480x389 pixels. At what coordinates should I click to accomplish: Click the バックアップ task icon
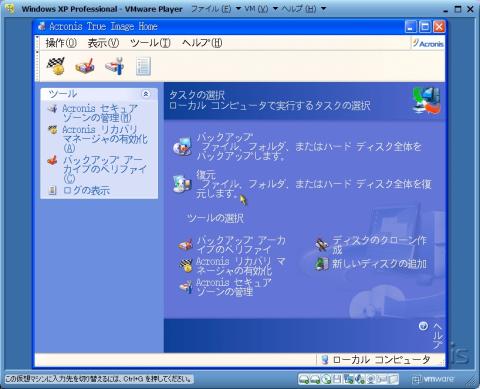point(182,146)
